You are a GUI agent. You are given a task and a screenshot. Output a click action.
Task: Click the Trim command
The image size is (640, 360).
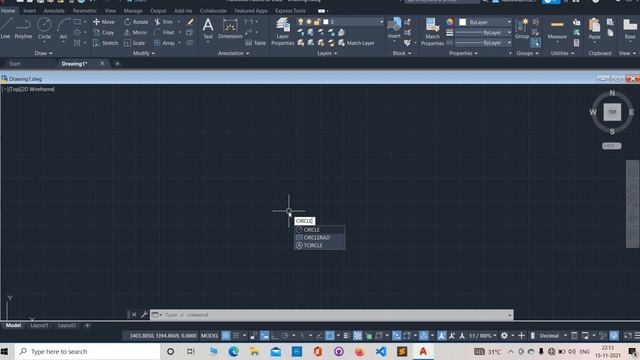[x=164, y=22]
